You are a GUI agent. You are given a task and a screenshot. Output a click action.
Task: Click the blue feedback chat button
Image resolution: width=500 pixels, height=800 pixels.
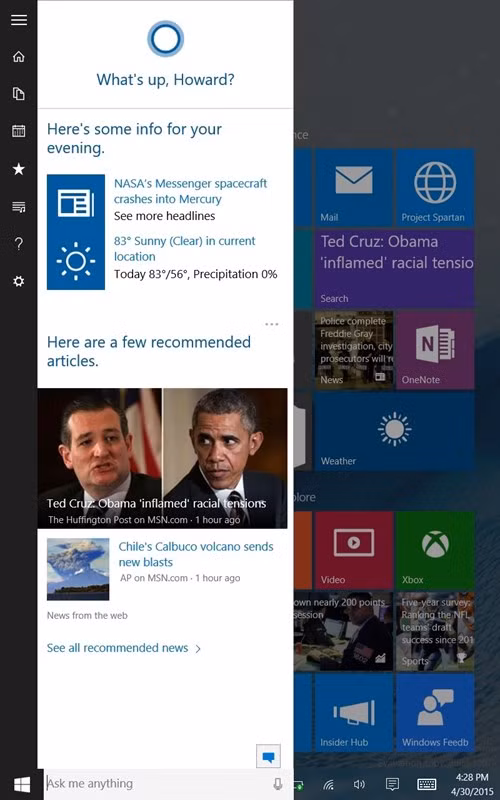[x=268, y=756]
